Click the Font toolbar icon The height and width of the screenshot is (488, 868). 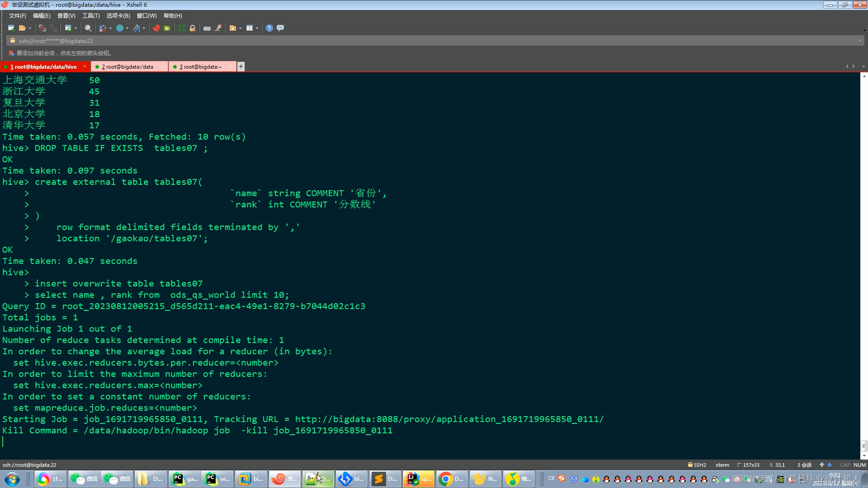[x=137, y=28]
